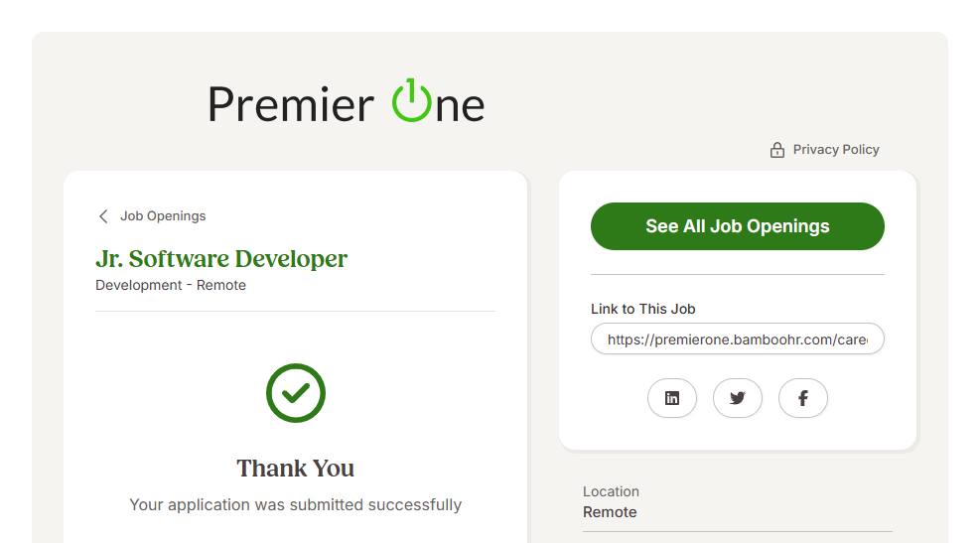Click the green success checkmark circle

296,393
